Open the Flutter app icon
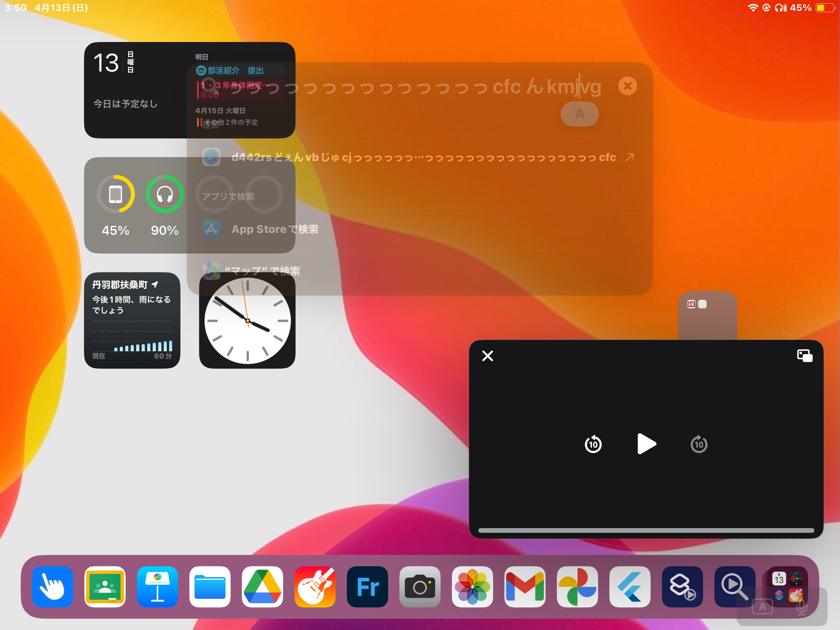 click(x=630, y=587)
